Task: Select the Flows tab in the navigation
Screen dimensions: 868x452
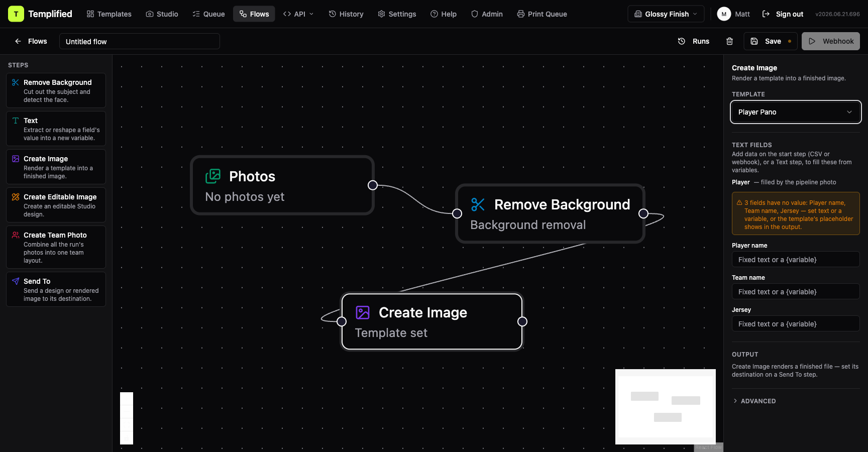Action: [x=254, y=14]
